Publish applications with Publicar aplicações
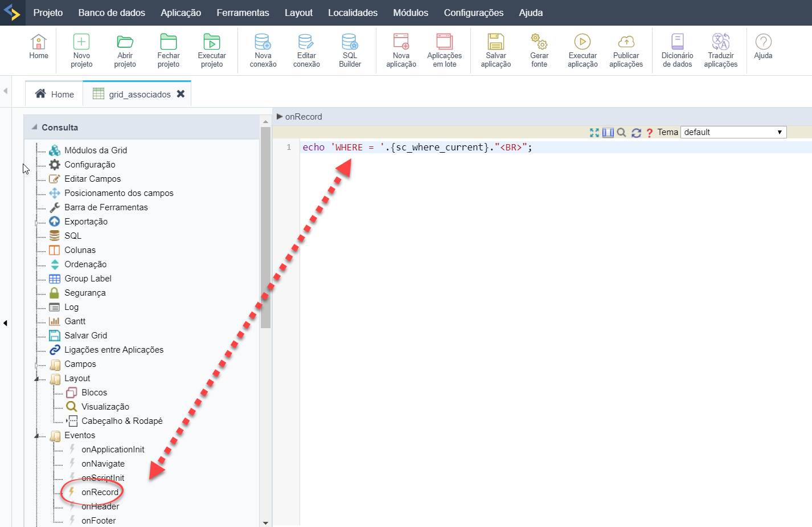 point(626,51)
